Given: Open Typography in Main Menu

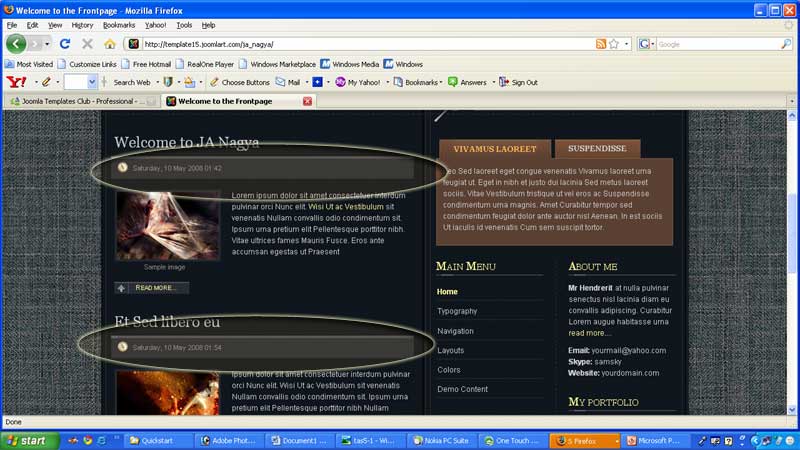Looking at the screenshot, I should 457,311.
